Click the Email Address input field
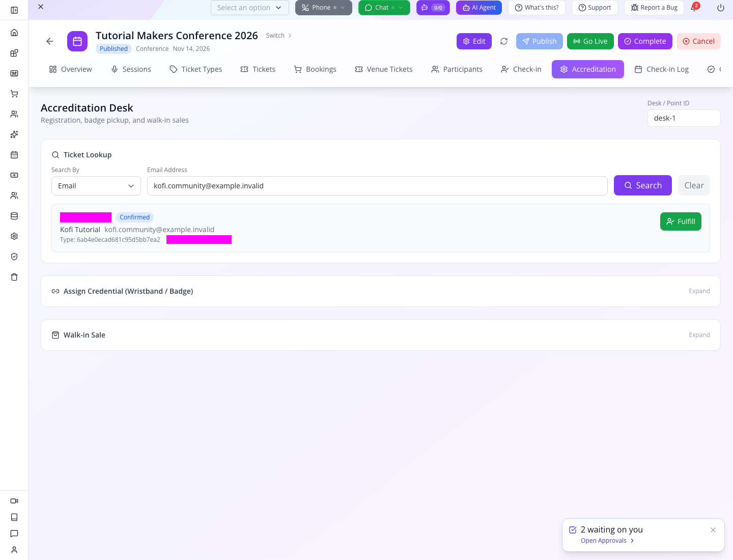This screenshot has width=733, height=560. click(377, 186)
